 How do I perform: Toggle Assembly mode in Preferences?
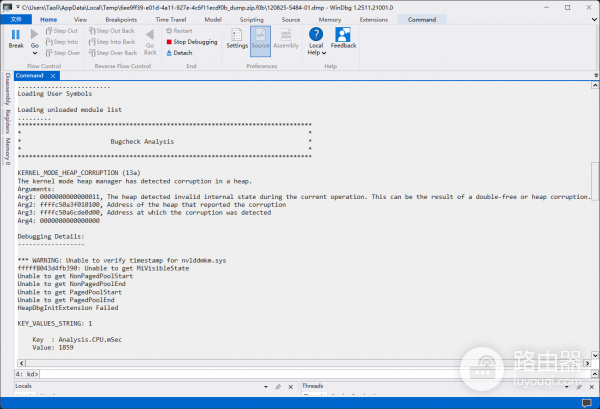285,40
